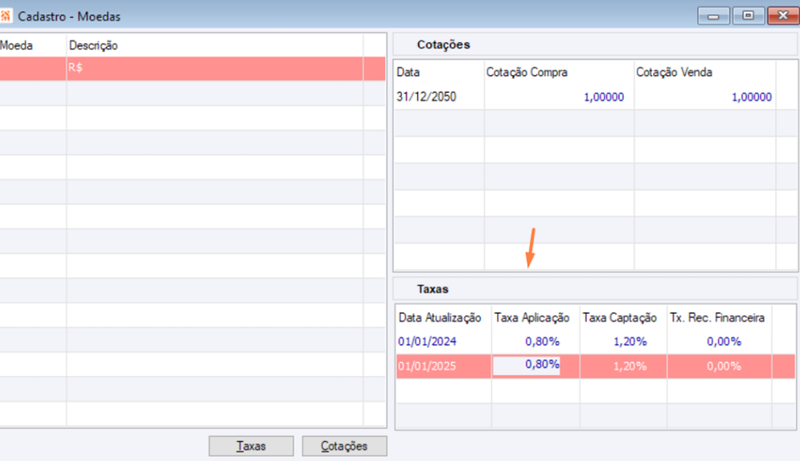Click Tx. Rec. Financeira 0,00% in 01/01/2025 row
This screenshot has width=800, height=461.
[x=724, y=366]
